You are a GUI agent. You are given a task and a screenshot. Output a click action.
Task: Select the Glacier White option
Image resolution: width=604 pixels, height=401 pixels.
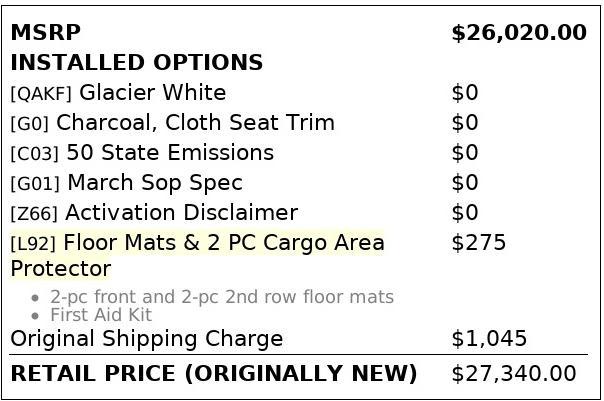tap(152, 93)
